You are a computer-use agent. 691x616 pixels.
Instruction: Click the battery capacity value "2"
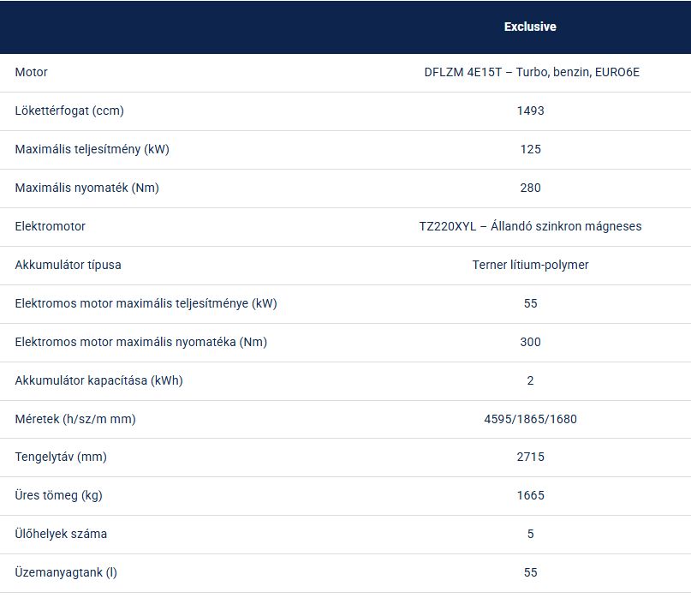[530, 381]
